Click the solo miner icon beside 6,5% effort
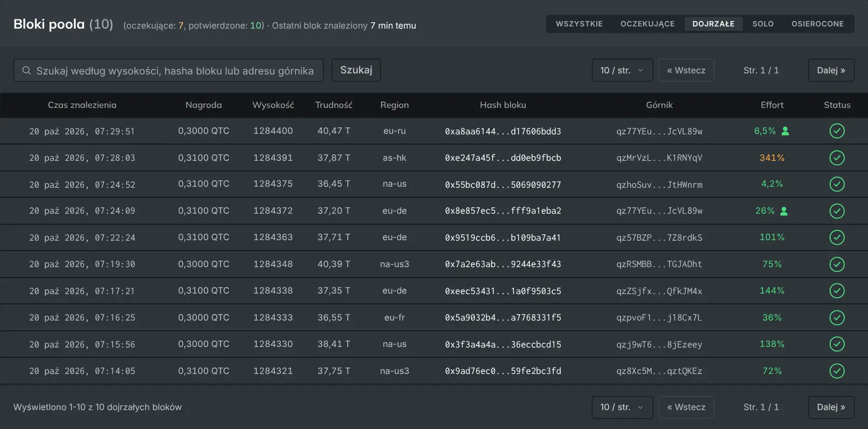The height and width of the screenshot is (429, 868). pyautogui.click(x=785, y=131)
